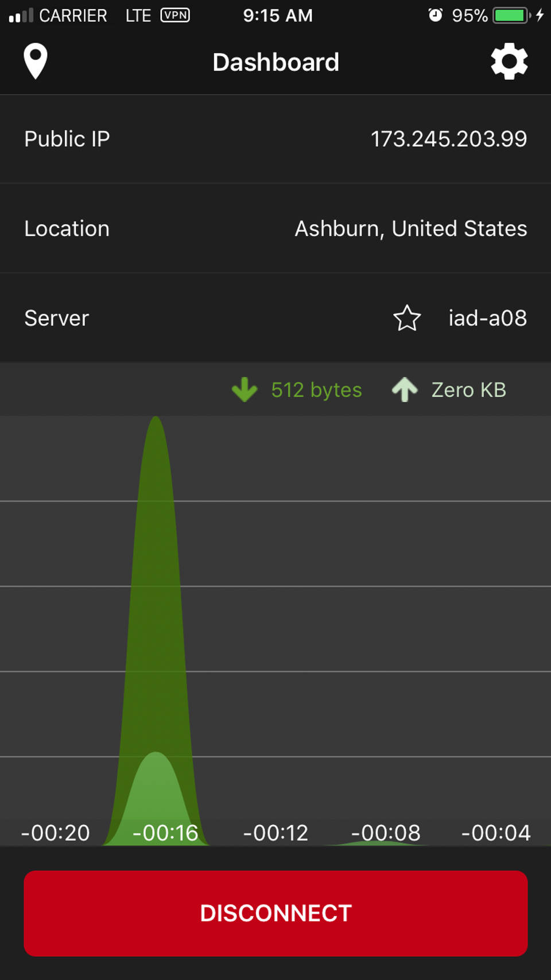This screenshot has width=551, height=980.
Task: Tap the Zero KB upload stat
Action: coord(468,390)
